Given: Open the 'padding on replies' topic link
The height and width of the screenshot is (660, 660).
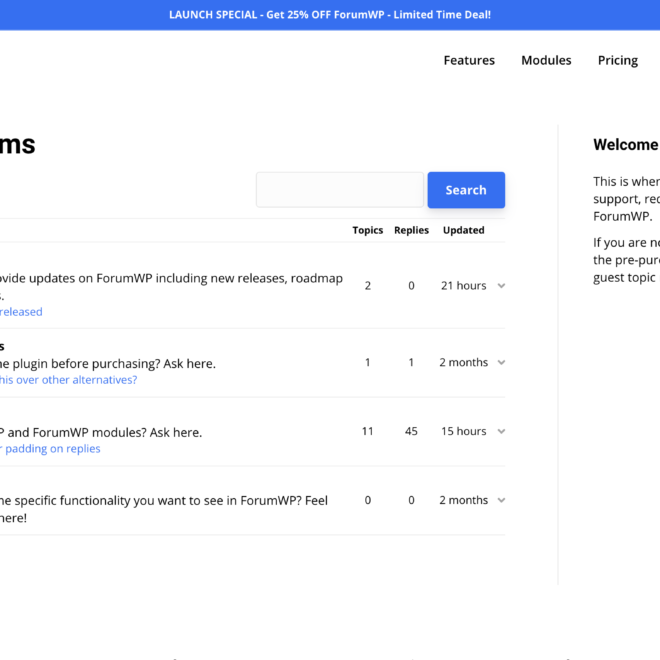Looking at the screenshot, I should (51, 449).
